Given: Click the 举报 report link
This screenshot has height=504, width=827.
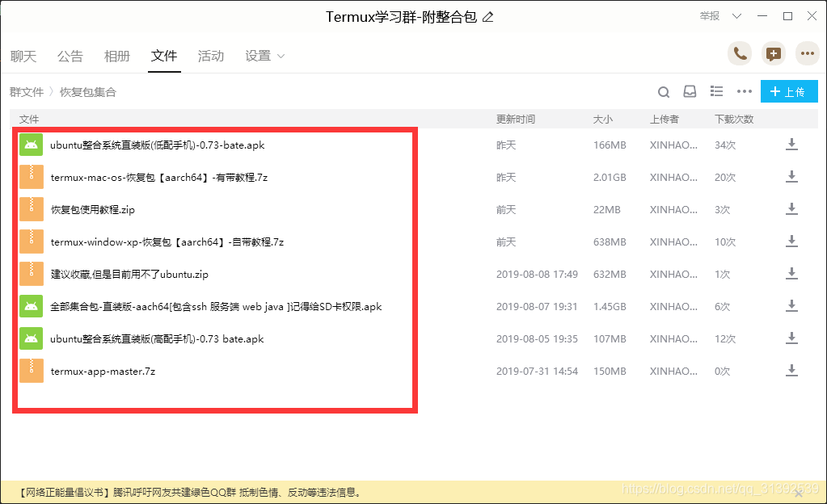Looking at the screenshot, I should click(x=710, y=16).
